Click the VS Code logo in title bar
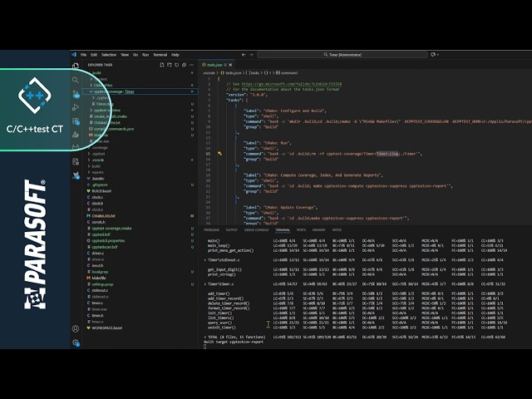Screen dimensions: 532x399 click(74, 55)
